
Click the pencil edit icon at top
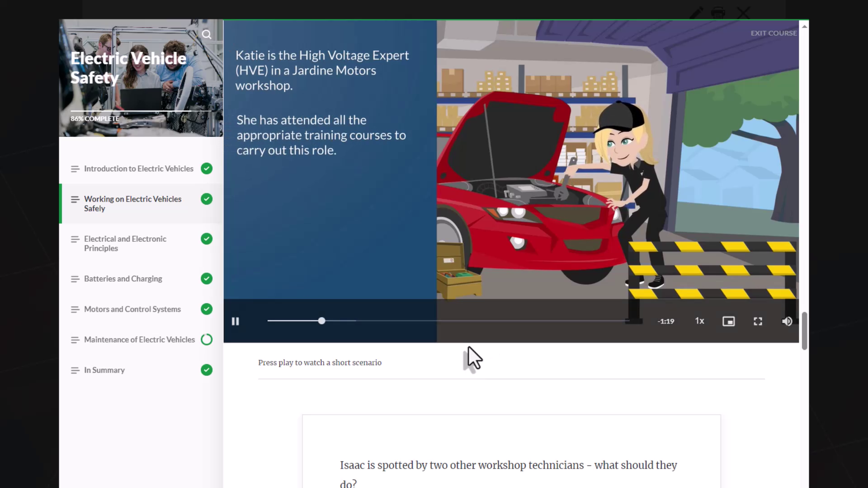pos(696,12)
